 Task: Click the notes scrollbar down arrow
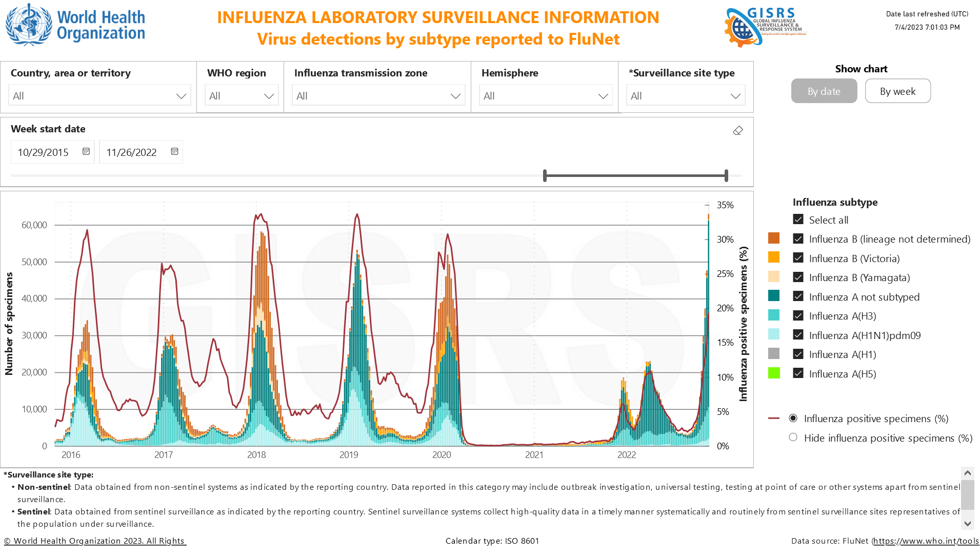[968, 524]
